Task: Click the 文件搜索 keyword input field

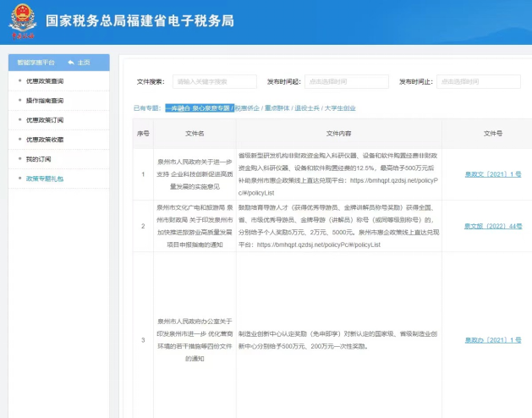Action: (215, 81)
